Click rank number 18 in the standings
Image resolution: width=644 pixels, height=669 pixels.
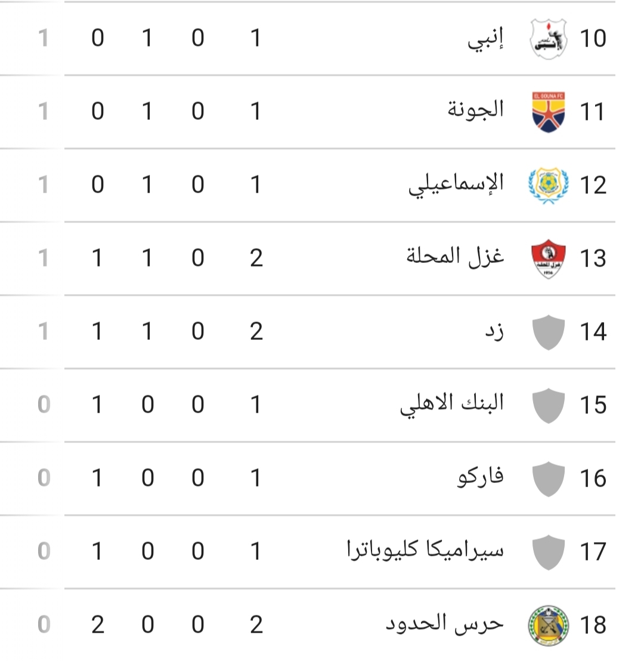pos(593,625)
